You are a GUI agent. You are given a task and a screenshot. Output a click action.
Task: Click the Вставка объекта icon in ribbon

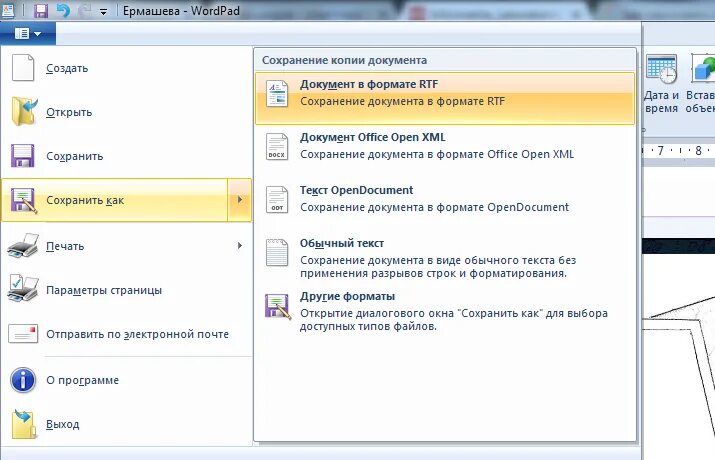click(x=703, y=69)
